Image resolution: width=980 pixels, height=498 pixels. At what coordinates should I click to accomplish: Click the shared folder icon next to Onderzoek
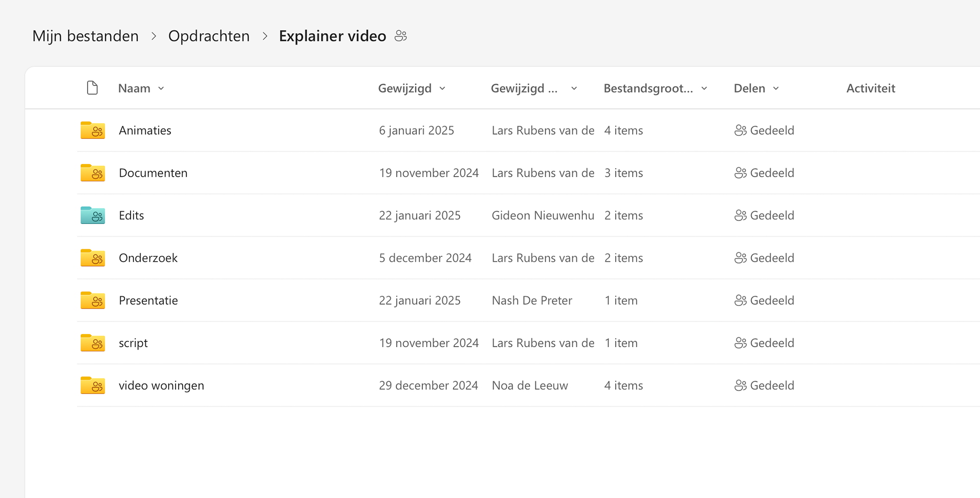tap(92, 258)
